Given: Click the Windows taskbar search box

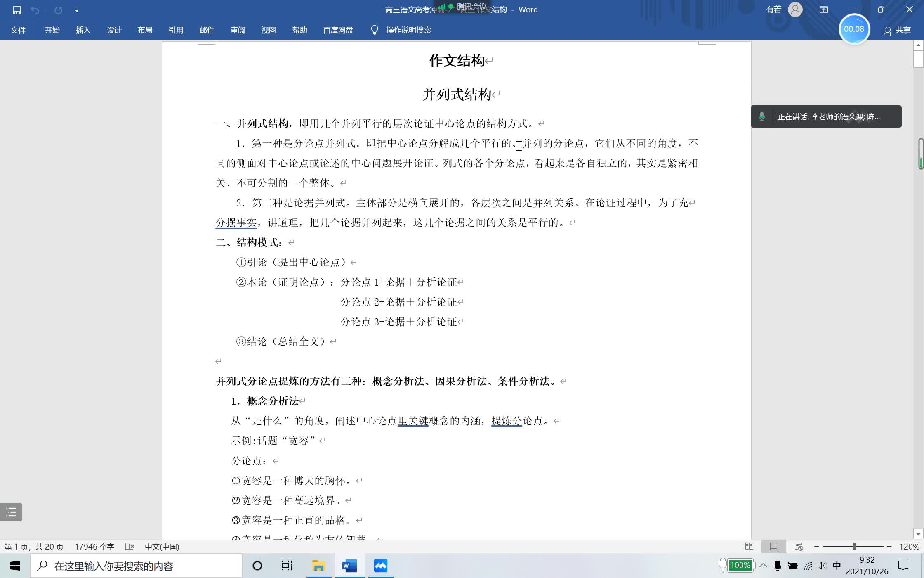Looking at the screenshot, I should pos(136,566).
